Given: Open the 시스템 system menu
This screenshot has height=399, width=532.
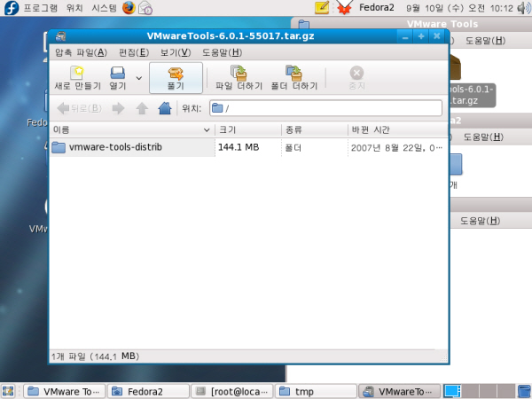Looking at the screenshot, I should 104,8.
